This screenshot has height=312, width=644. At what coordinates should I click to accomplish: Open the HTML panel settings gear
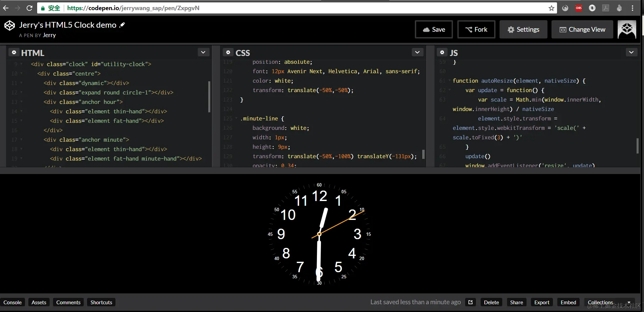[x=15, y=52]
